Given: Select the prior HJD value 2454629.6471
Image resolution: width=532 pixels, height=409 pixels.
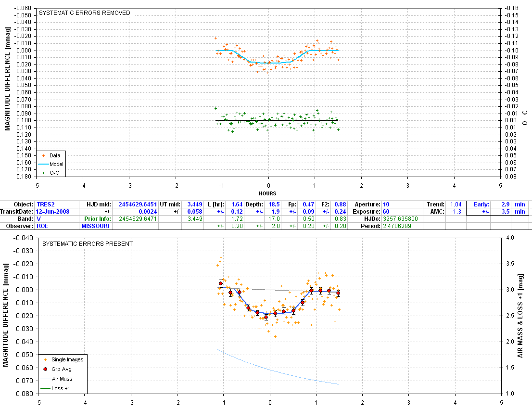Looking at the screenshot, I should coord(138,219).
